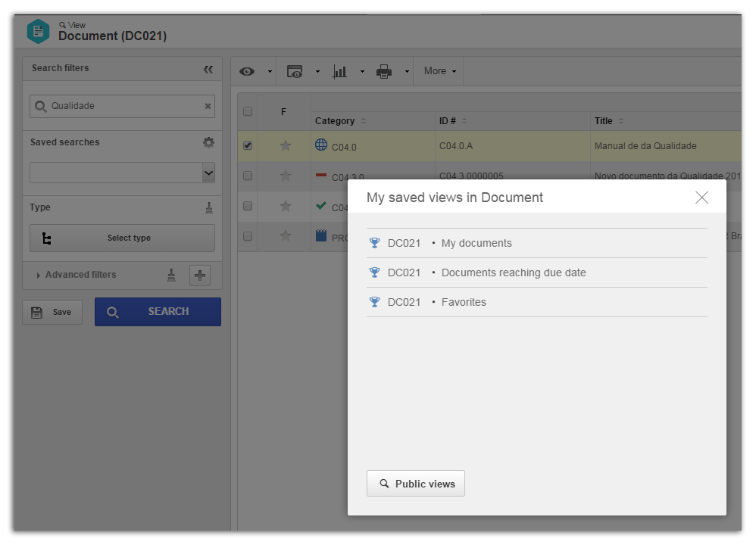Image resolution: width=756 pixels, height=545 pixels.
Task: Click trophy icon beside Favorites
Action: (x=374, y=302)
